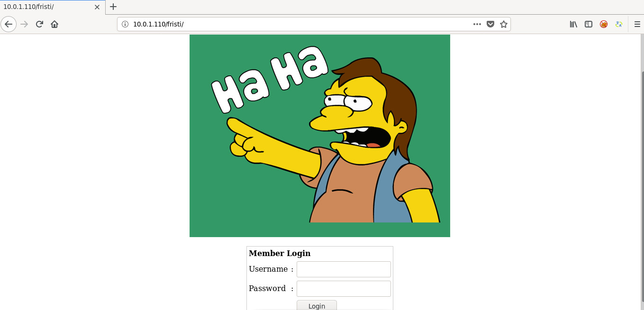Click into the Password field
This screenshot has height=310, width=644.
point(344,289)
